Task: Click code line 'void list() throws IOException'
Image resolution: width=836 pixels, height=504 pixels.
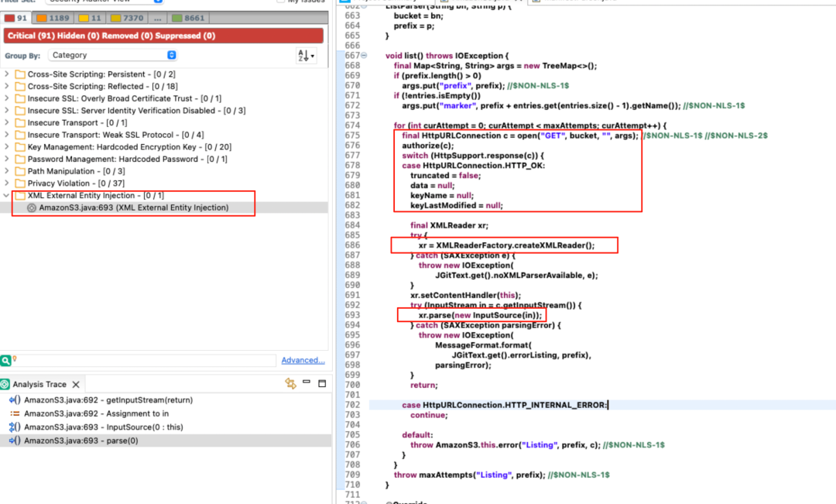Action: point(447,56)
